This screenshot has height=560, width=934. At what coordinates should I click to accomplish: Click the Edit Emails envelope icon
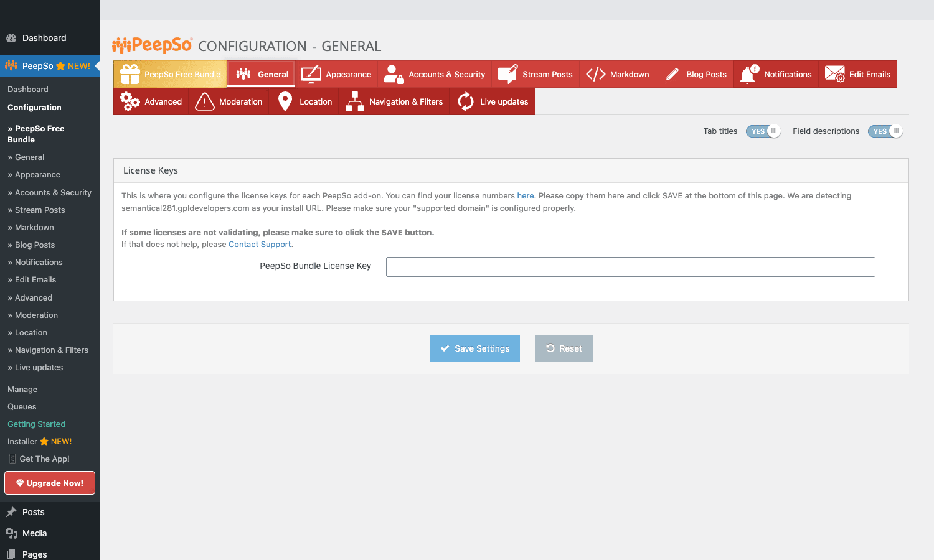(835, 74)
